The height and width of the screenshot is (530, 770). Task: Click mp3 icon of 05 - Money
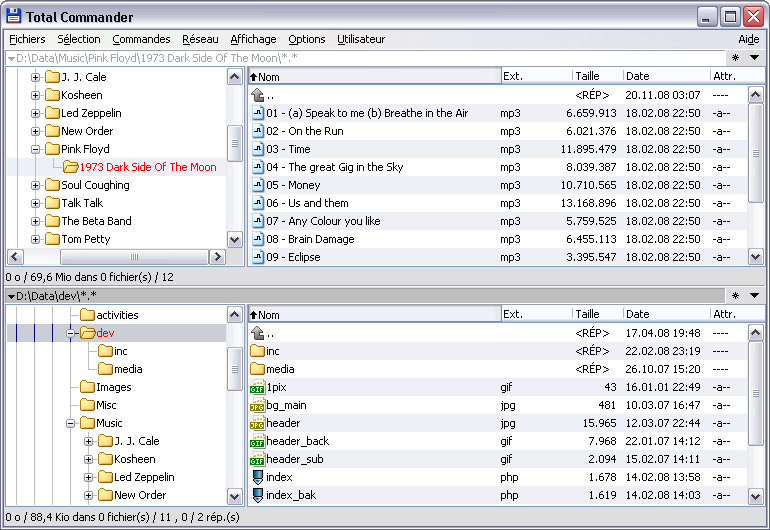258,185
